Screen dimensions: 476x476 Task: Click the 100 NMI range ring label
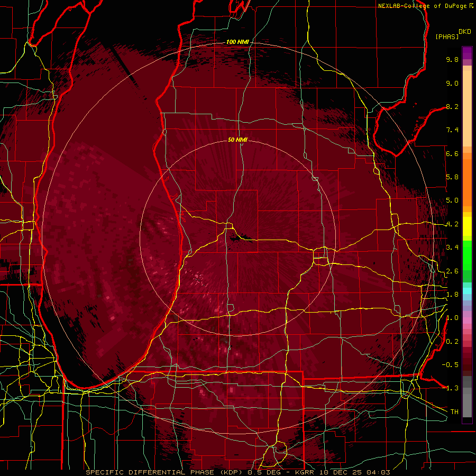point(237,42)
